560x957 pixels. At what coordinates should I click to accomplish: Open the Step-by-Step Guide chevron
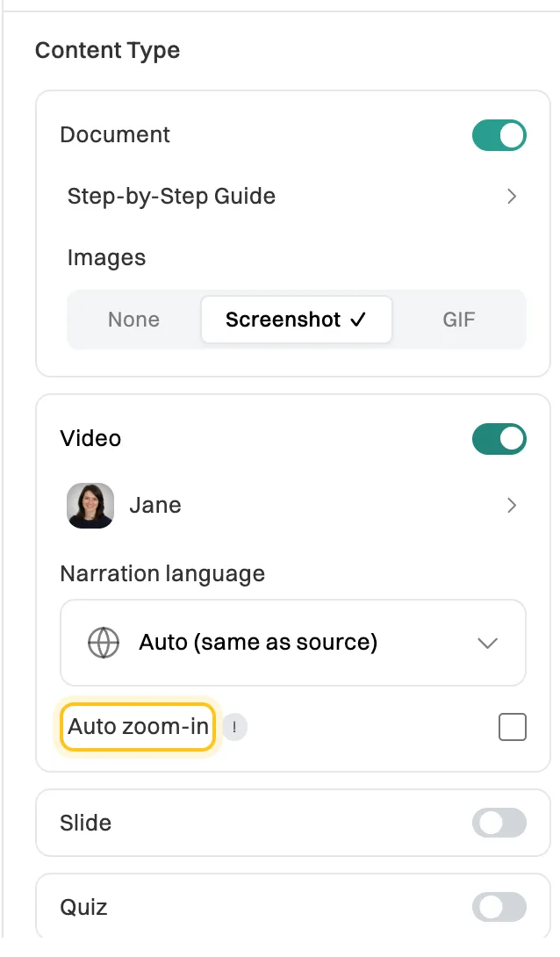point(512,197)
